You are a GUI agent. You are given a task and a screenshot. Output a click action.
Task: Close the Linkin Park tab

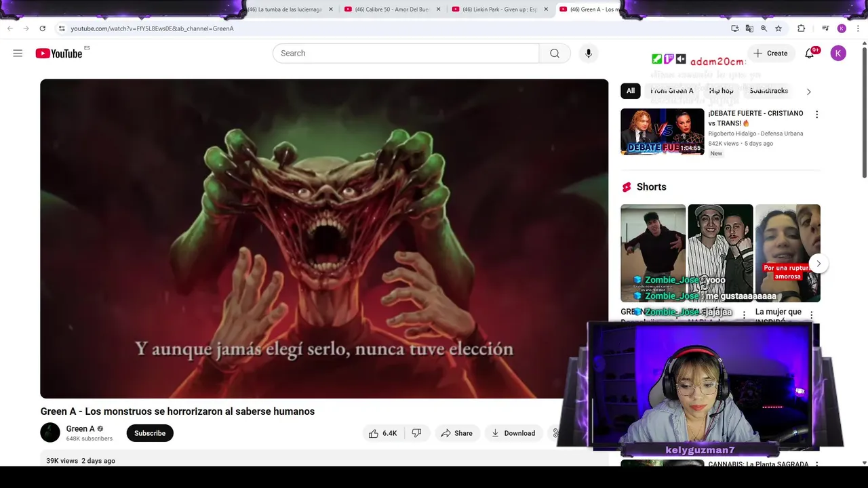[546, 9]
